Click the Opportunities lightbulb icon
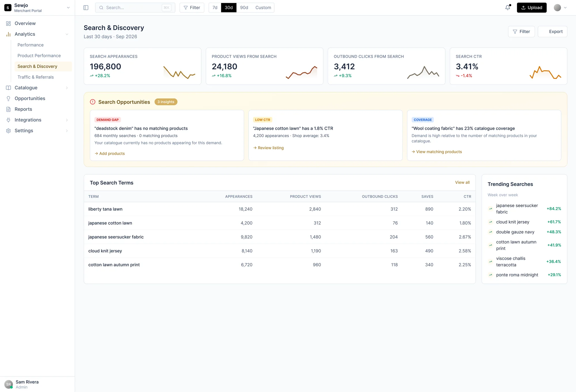 pyautogui.click(x=8, y=98)
